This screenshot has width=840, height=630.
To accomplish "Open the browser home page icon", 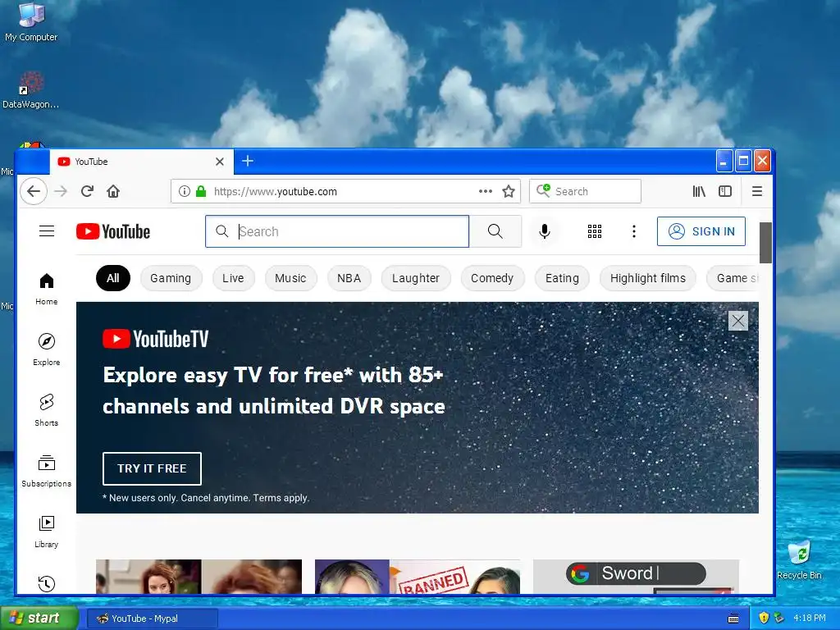I will coord(113,191).
